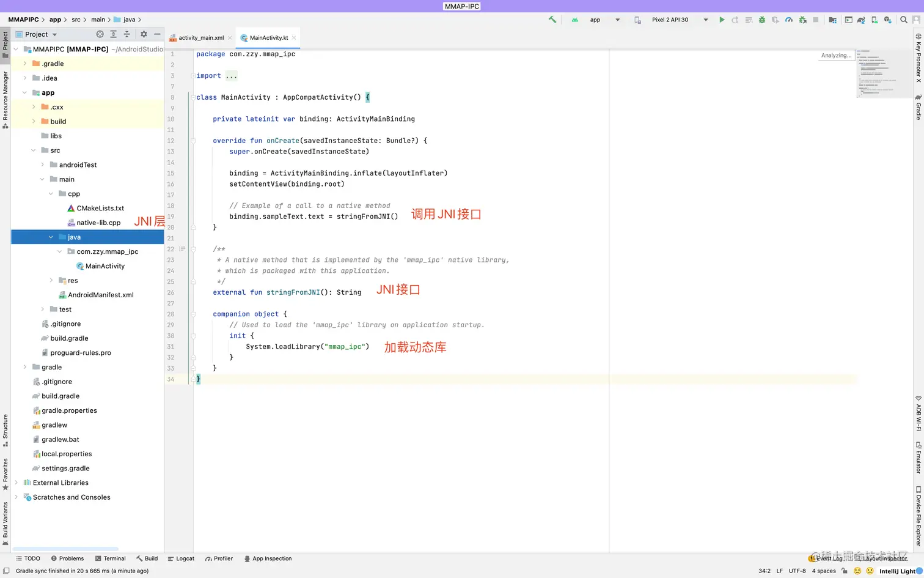Viewport: 924px width, 578px height.
Task: Click Run with Coverage icon
Action: 776,20
